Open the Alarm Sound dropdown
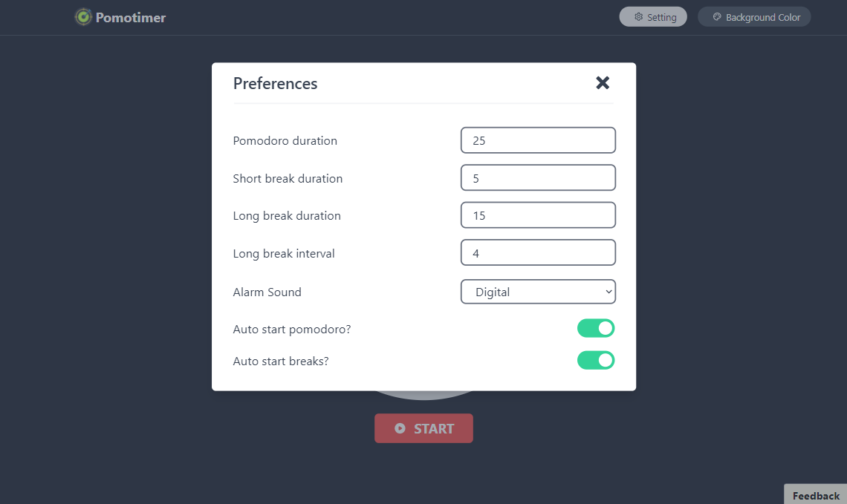The image size is (847, 504). (x=538, y=292)
